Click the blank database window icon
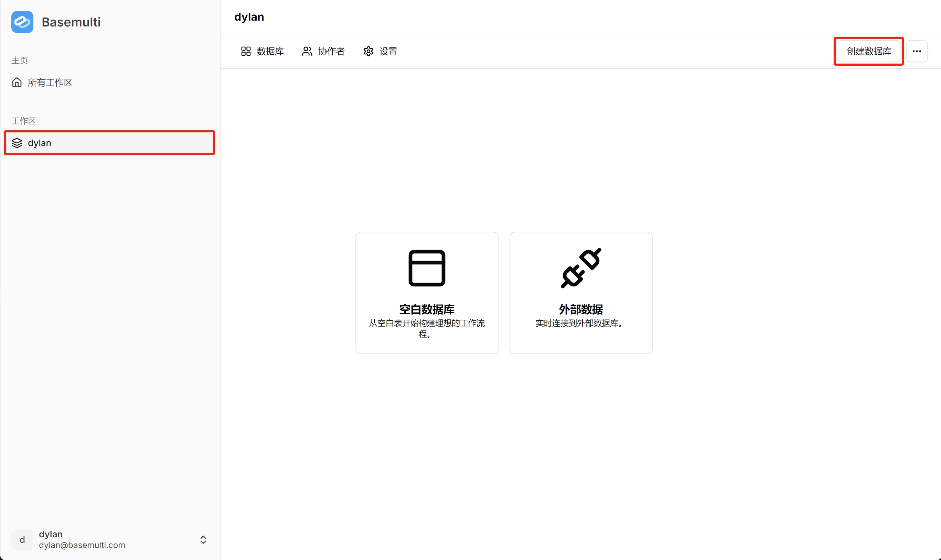Image resolution: width=941 pixels, height=560 pixels. click(427, 268)
